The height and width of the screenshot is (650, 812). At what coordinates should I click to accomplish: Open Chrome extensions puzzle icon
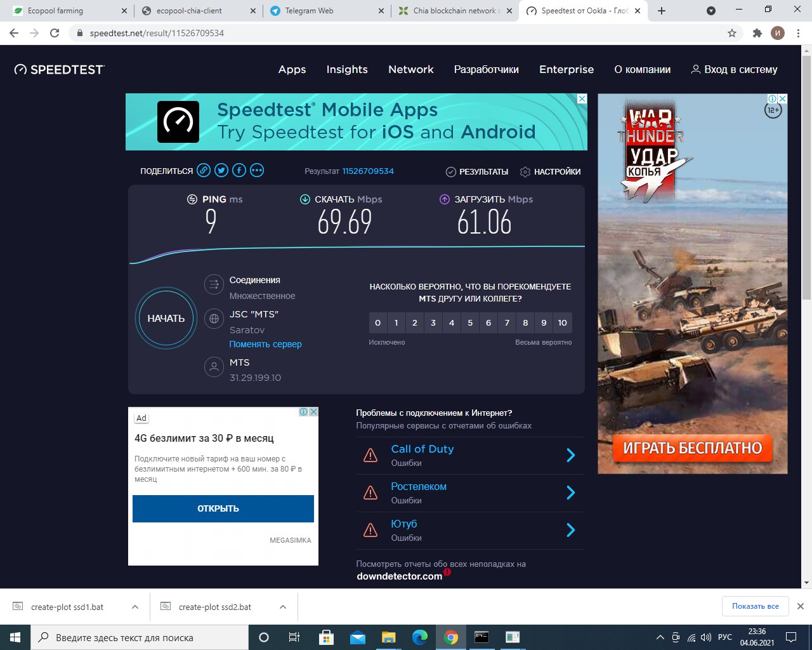(757, 33)
